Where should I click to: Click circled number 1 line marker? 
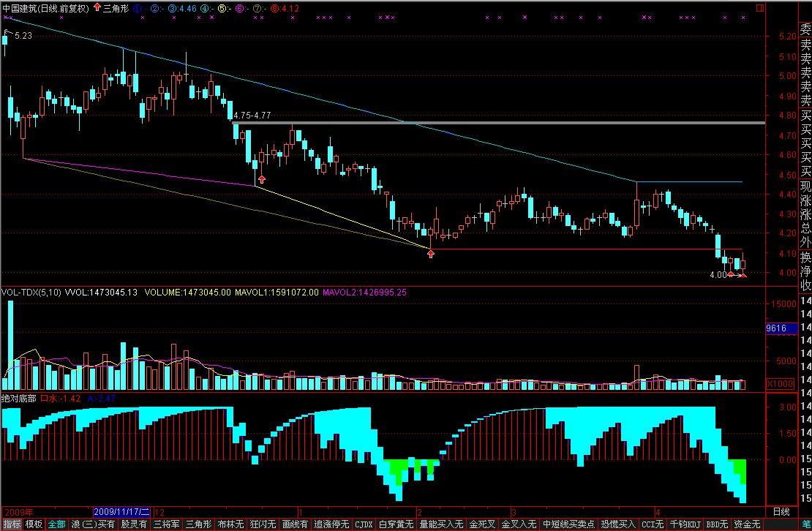(138, 8)
